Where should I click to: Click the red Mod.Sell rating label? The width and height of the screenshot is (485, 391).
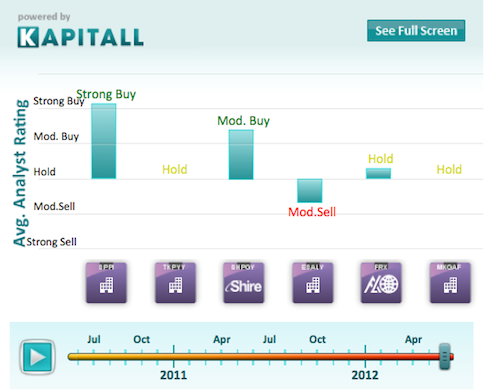point(312,212)
